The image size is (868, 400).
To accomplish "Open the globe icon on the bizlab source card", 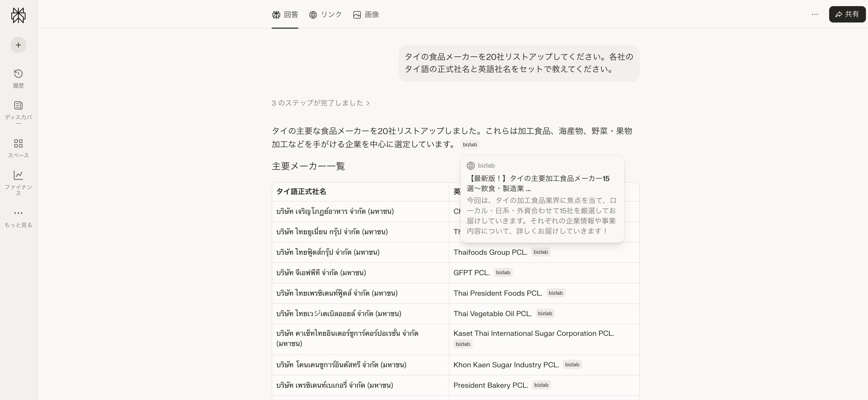I will pyautogui.click(x=471, y=165).
